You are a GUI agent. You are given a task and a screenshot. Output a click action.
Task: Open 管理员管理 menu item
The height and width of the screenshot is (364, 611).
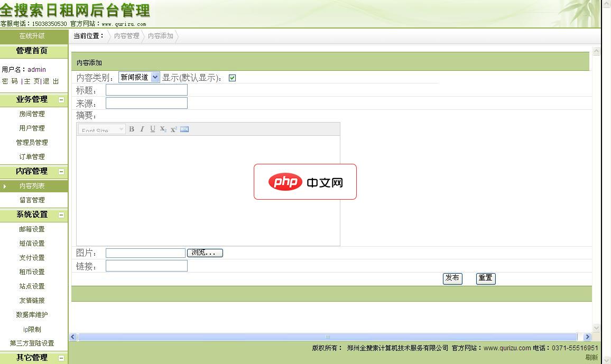[x=32, y=143]
